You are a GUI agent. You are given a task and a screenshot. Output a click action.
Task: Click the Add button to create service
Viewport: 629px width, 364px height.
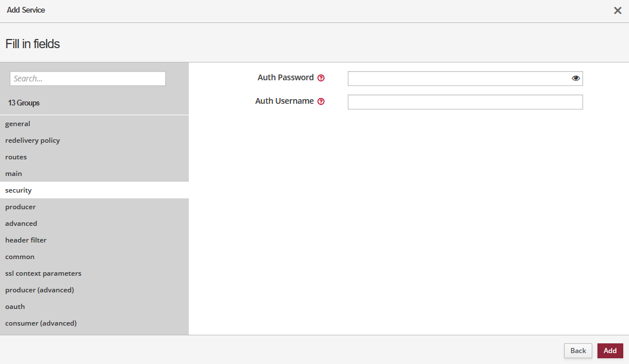pyautogui.click(x=609, y=351)
